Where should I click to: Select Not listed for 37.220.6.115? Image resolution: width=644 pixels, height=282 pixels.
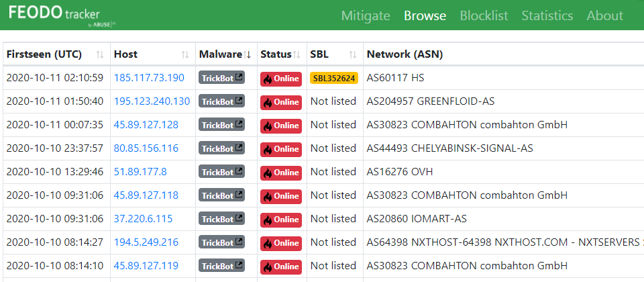[333, 218]
